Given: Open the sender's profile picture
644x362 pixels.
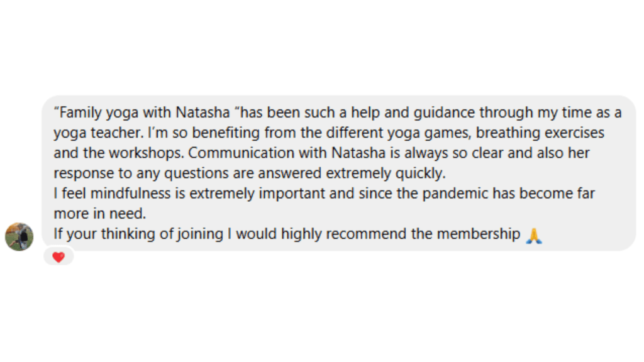Looking at the screenshot, I should pyautogui.click(x=19, y=236).
